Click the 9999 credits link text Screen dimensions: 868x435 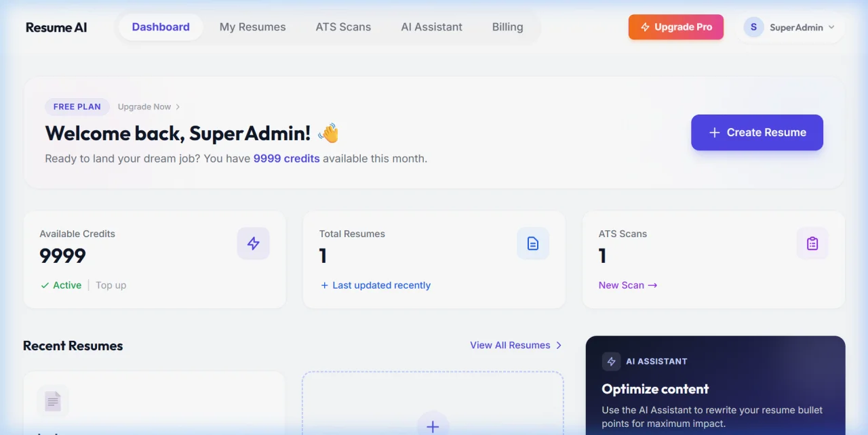point(286,159)
